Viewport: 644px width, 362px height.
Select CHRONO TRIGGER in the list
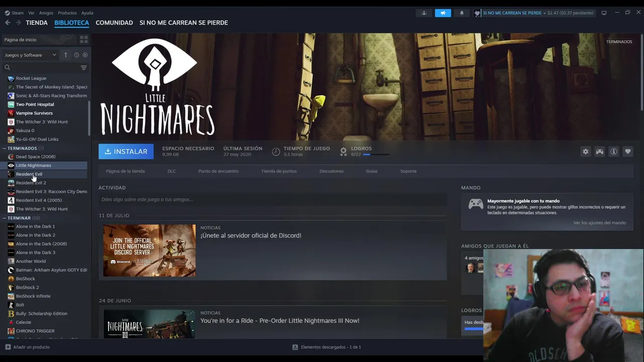click(35, 331)
